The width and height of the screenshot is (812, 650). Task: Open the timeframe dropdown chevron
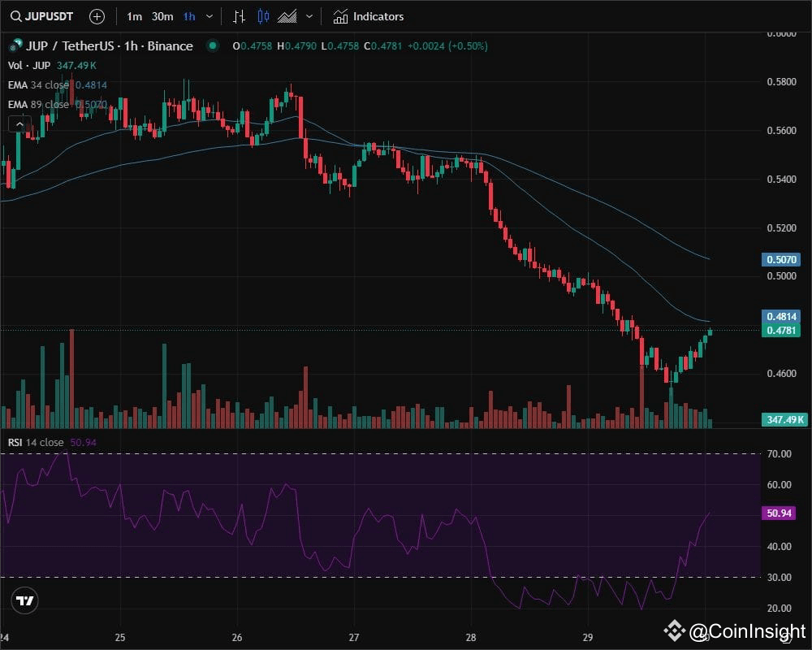point(209,15)
